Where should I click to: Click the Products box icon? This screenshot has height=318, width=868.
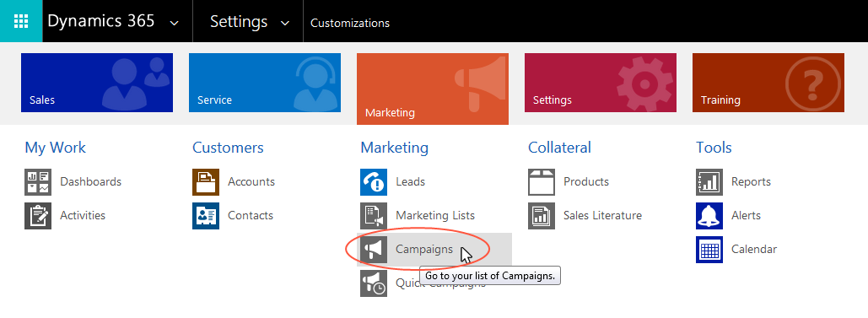click(542, 182)
